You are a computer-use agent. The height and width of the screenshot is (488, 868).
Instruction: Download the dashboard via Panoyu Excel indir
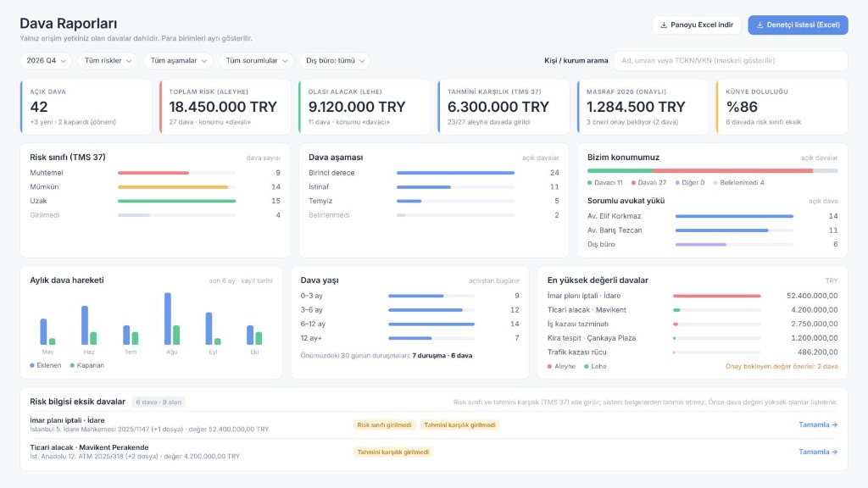[697, 25]
